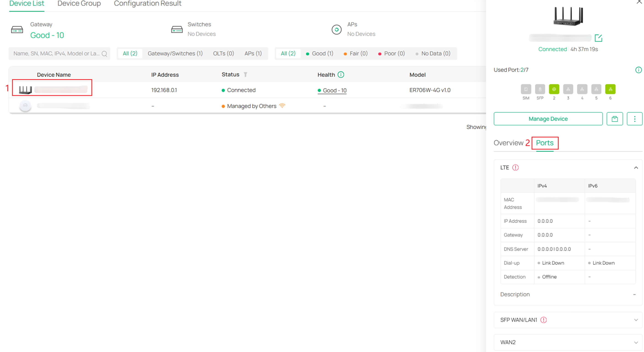This screenshot has height=352, width=644.
Task: Expand the SFP WAN/LAN1 section
Action: (636, 320)
